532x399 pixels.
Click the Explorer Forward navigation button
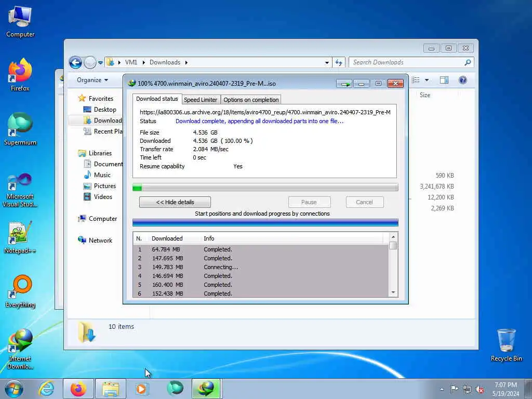coord(90,62)
